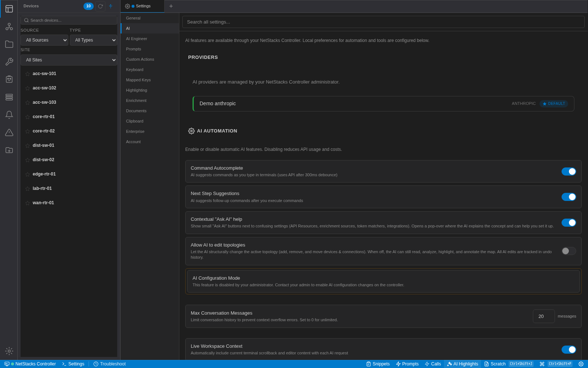Favorite the acc-sw-101 device star
Image resolution: width=588 pixels, height=368 pixels.
(x=28, y=74)
